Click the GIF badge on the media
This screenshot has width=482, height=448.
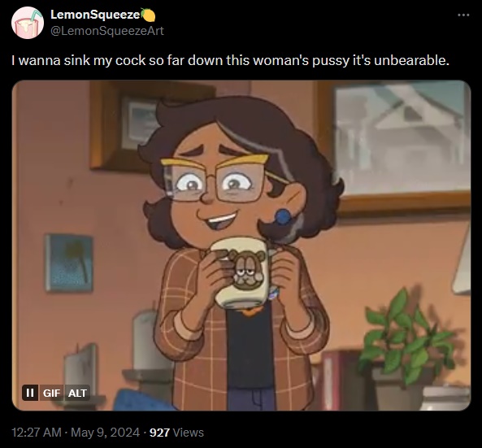click(x=51, y=393)
